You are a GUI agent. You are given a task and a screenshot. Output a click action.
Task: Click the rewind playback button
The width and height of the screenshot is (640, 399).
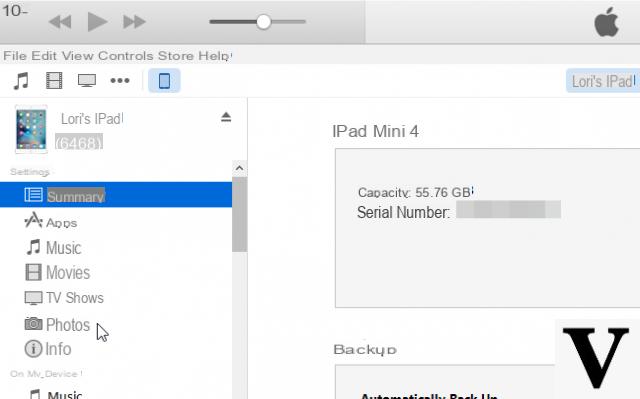point(60,22)
